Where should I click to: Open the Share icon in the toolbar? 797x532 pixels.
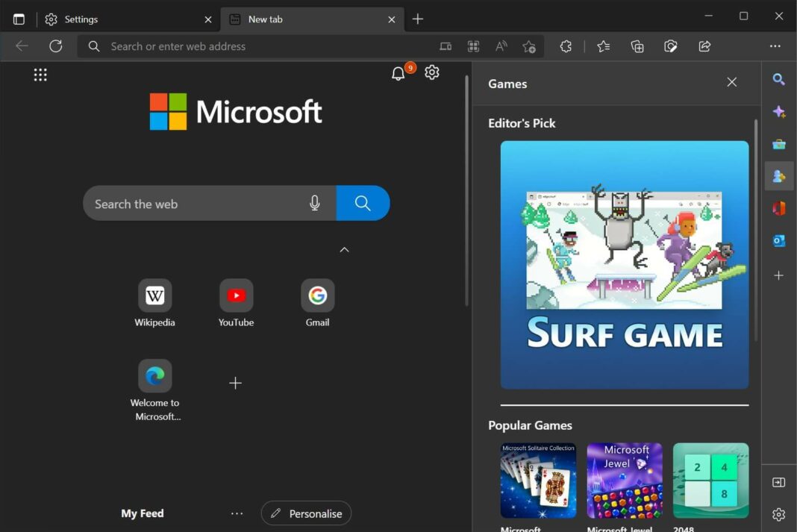(x=704, y=46)
